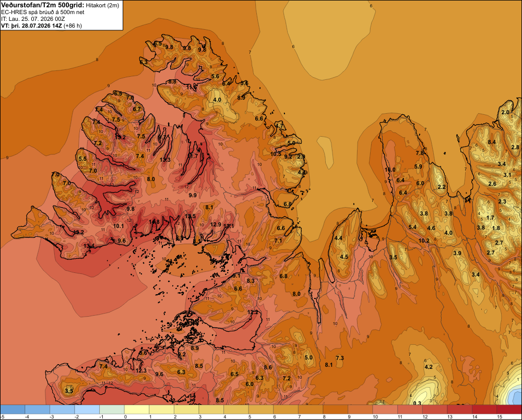
Task: Click the '4.6' temperature value
Action: [x=431, y=229]
